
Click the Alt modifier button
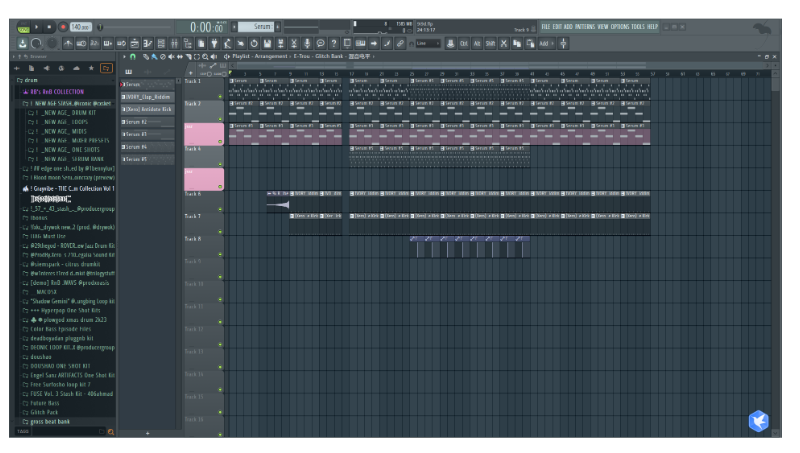point(477,44)
